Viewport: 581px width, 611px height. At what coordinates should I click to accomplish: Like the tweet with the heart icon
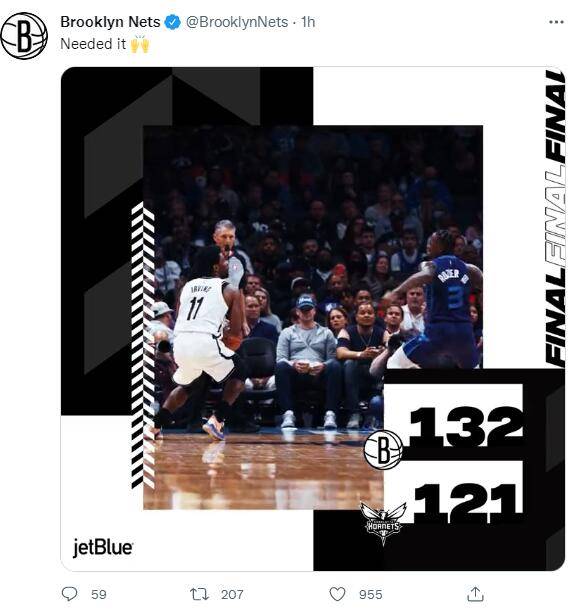point(337,594)
